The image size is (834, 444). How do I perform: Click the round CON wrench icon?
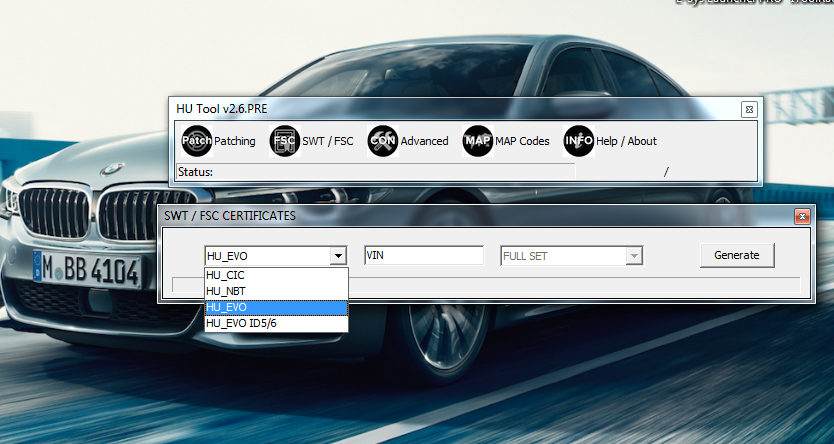382,141
